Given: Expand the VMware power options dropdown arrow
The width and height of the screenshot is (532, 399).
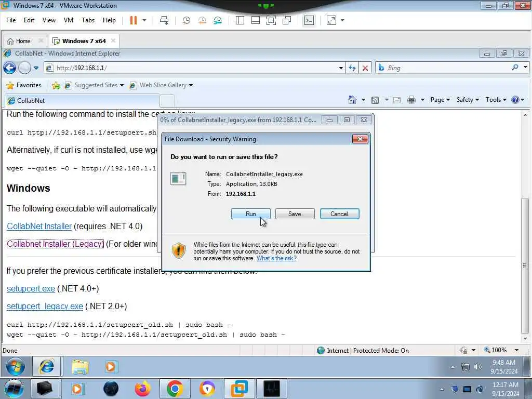Looking at the screenshot, I should (x=144, y=20).
